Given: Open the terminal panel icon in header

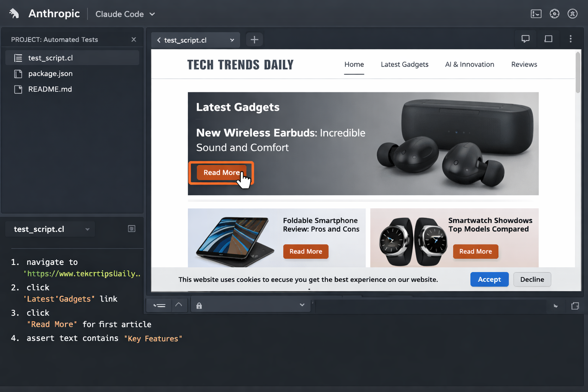Looking at the screenshot, I should [x=536, y=14].
